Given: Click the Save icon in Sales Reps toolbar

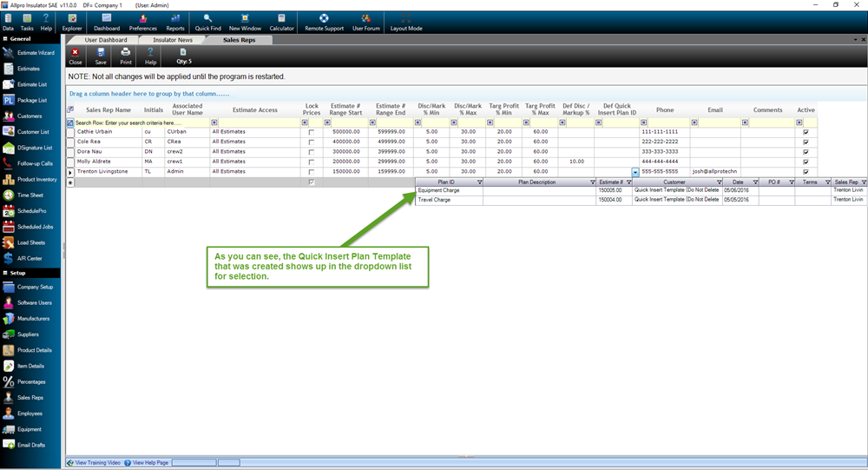Looking at the screenshot, I should pos(101,56).
